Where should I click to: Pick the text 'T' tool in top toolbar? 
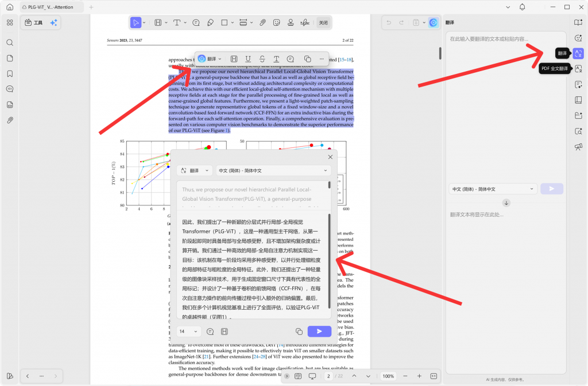point(177,23)
